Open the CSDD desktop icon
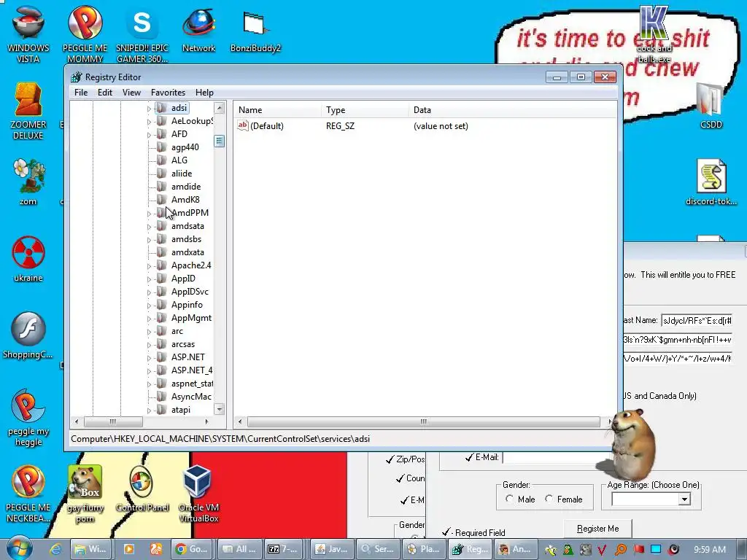Image resolution: width=747 pixels, height=560 pixels. coord(711,106)
